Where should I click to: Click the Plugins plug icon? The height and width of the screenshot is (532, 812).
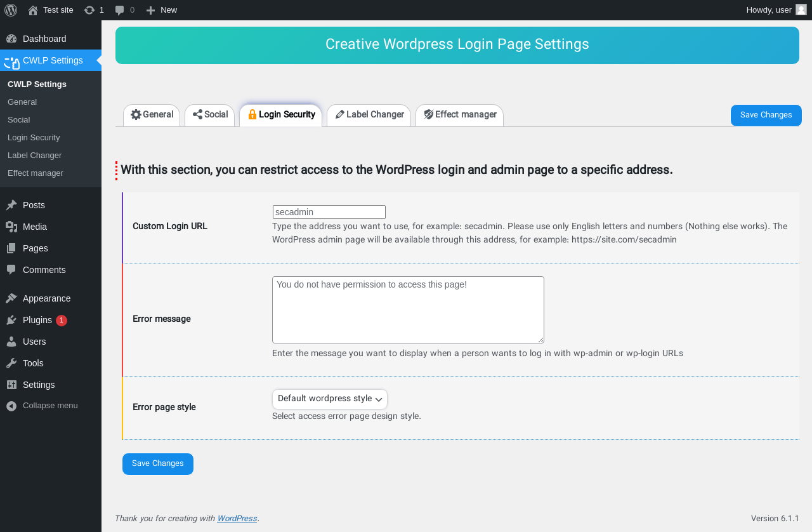pos(11,320)
